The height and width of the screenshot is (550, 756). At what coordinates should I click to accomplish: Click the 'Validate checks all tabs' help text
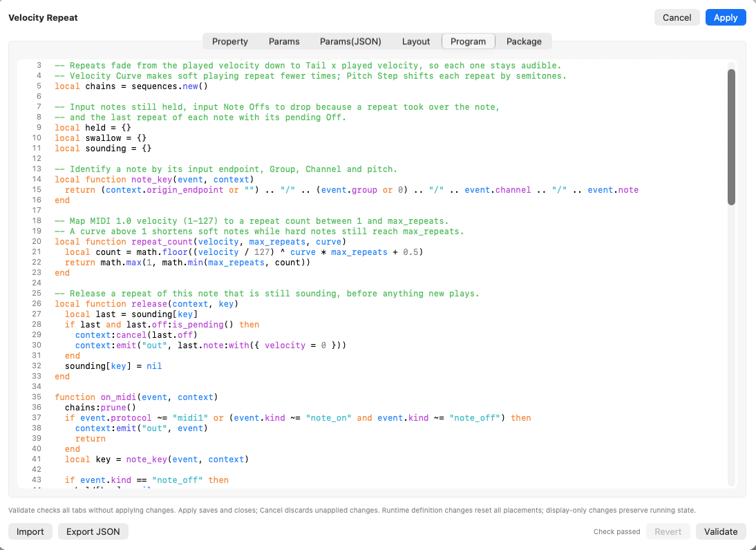(352, 510)
